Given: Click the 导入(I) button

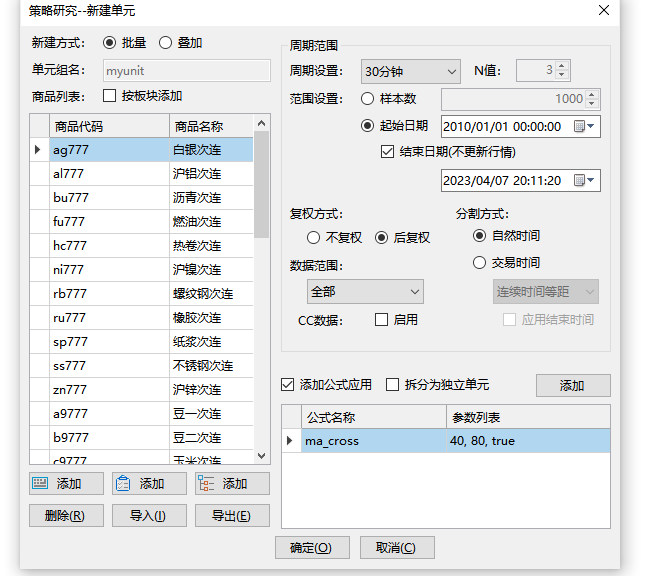Looking at the screenshot, I should tap(149, 516).
